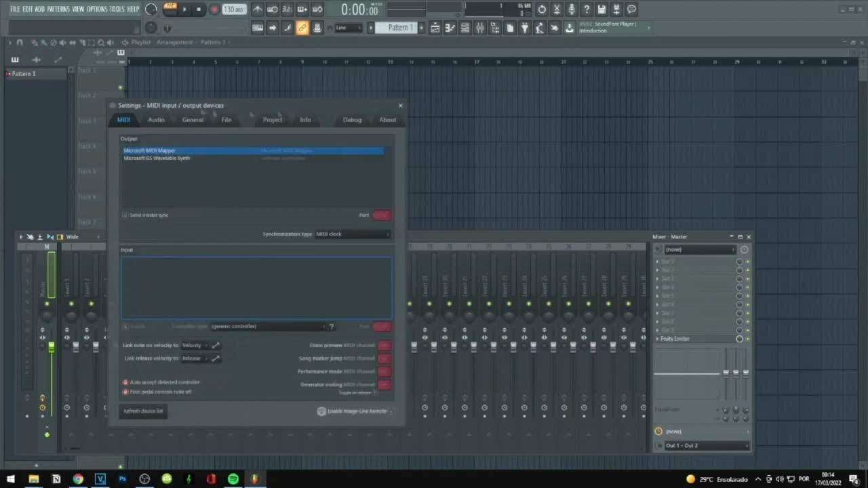Switch to the Project settings tab

(273, 120)
